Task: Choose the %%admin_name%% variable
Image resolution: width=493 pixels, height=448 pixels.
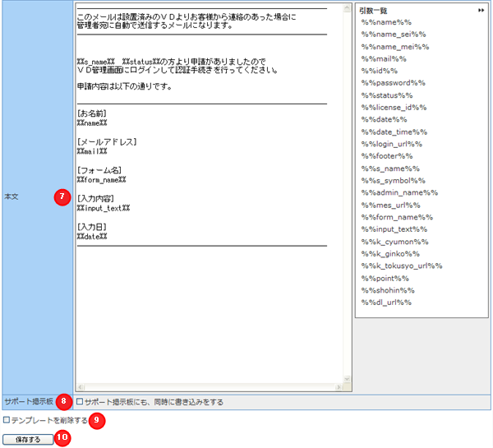Action: (399, 192)
